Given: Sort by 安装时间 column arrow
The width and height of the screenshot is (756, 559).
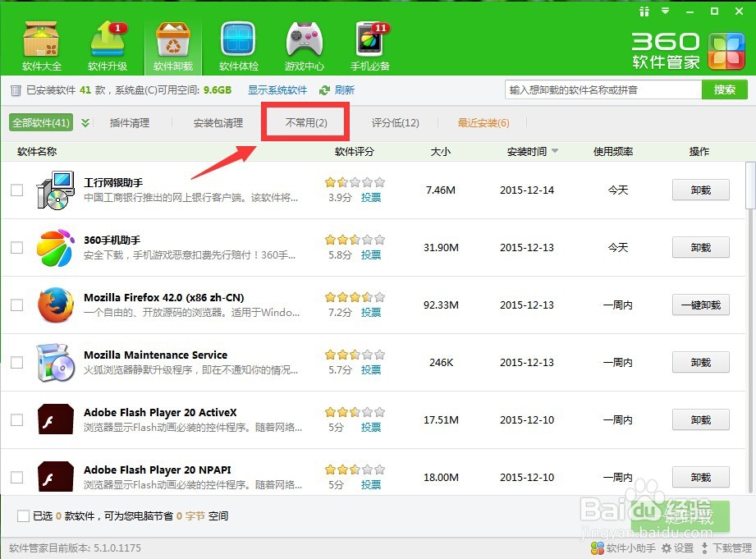Looking at the screenshot, I should (555, 151).
